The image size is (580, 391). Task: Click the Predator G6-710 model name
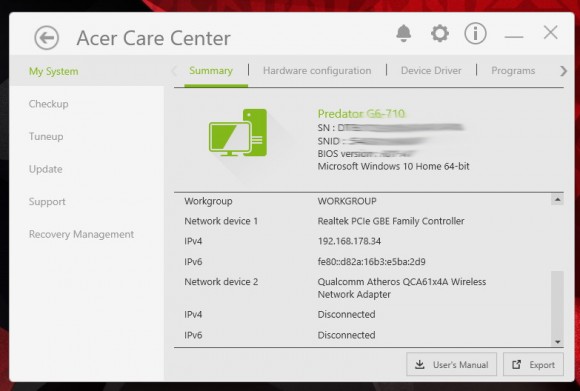(361, 114)
